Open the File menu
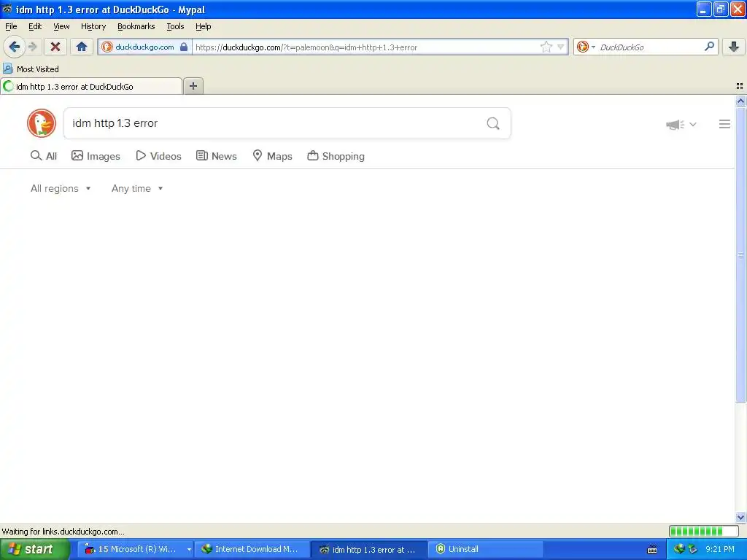 point(11,26)
